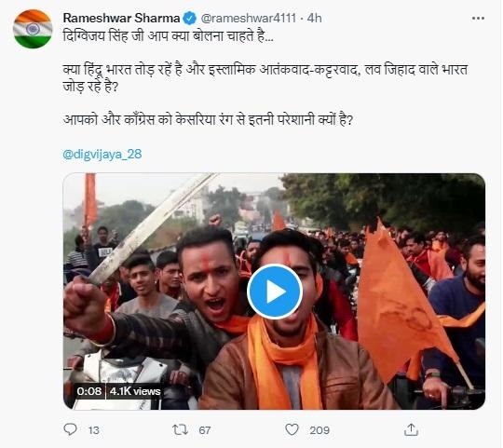This screenshot has width=503, height=448.
Task: Click the Rameshwar Sharma display name
Action: pos(122,19)
